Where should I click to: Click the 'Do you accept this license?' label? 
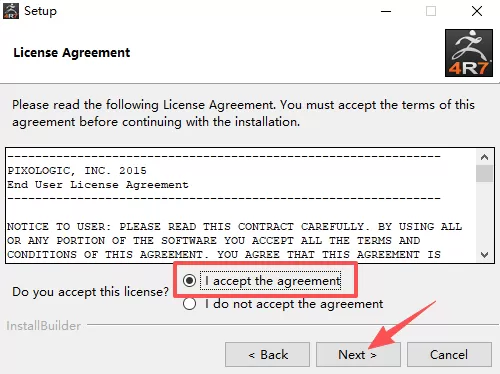91,292
